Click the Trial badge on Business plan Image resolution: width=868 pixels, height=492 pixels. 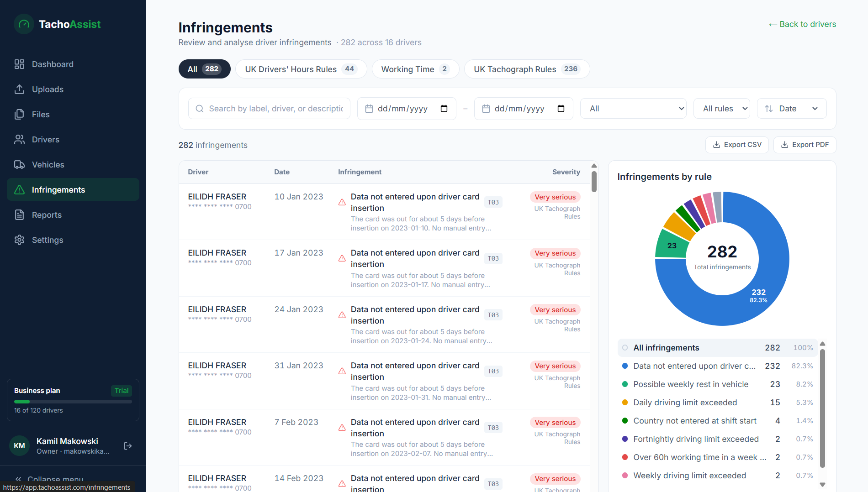122,391
